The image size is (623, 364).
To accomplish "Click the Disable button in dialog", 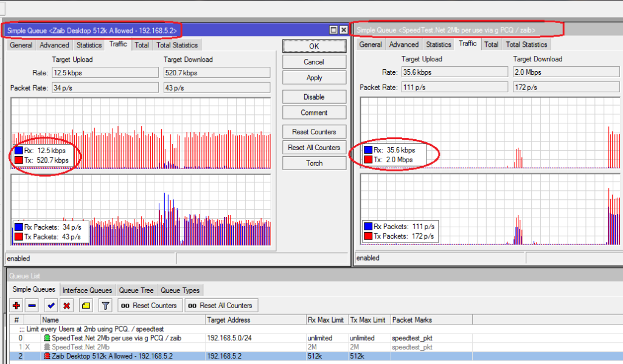I will (314, 97).
